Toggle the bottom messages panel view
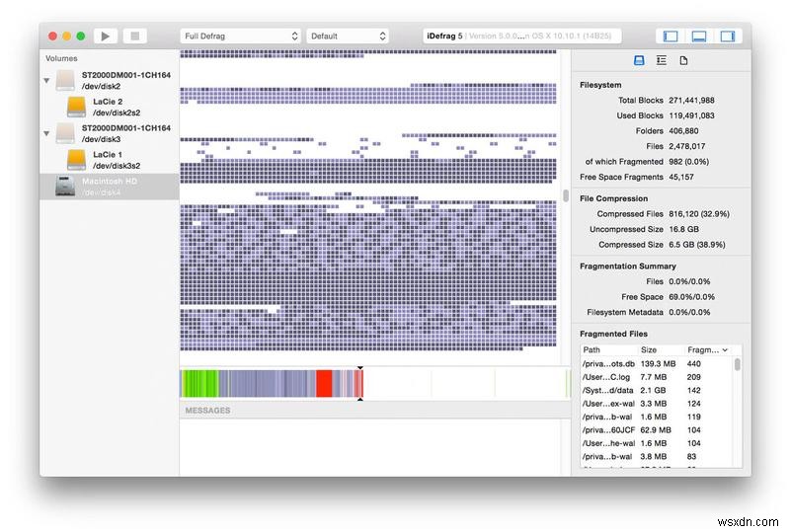Viewport: 790px width, 532px height. 699,37
